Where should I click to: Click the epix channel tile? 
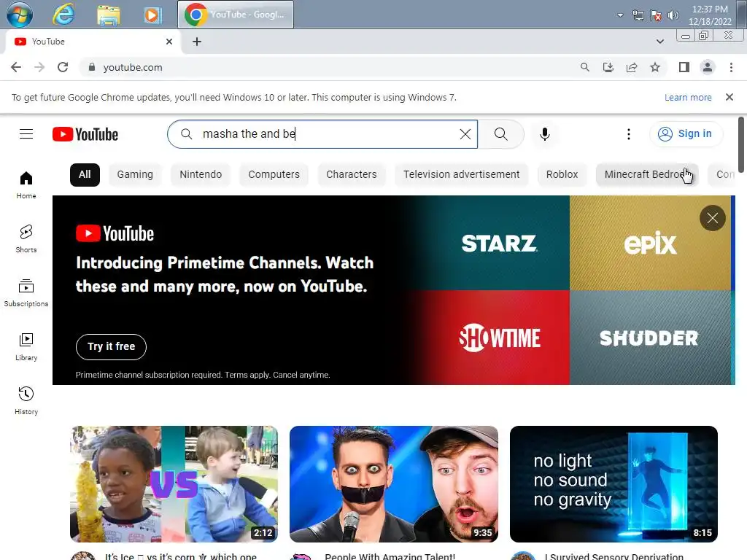650,243
